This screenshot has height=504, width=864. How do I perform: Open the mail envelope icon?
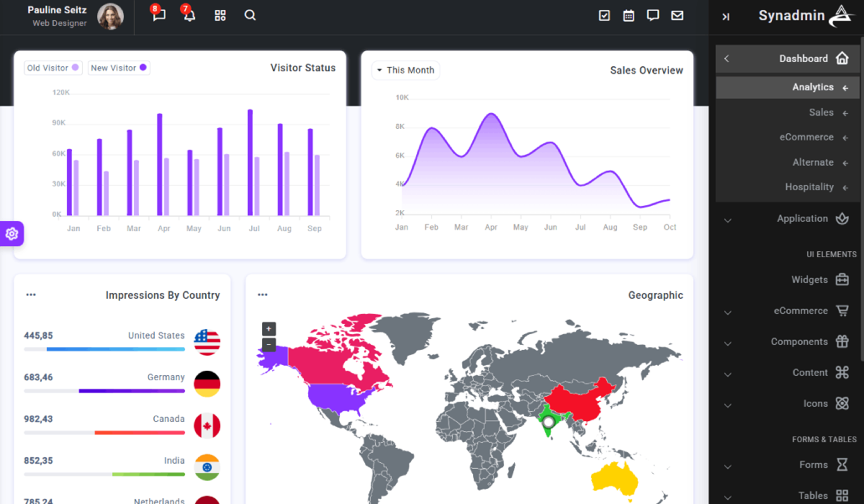point(678,15)
